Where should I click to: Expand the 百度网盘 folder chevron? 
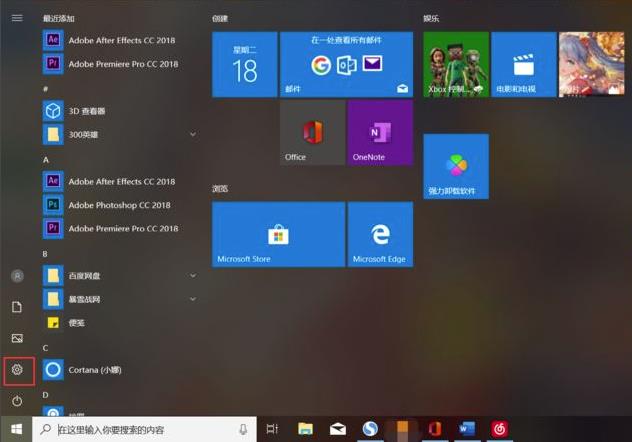192,275
